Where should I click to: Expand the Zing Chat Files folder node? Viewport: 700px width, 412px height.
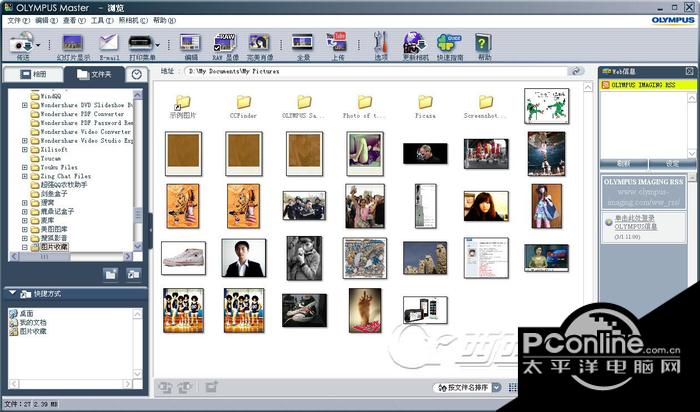25,176
